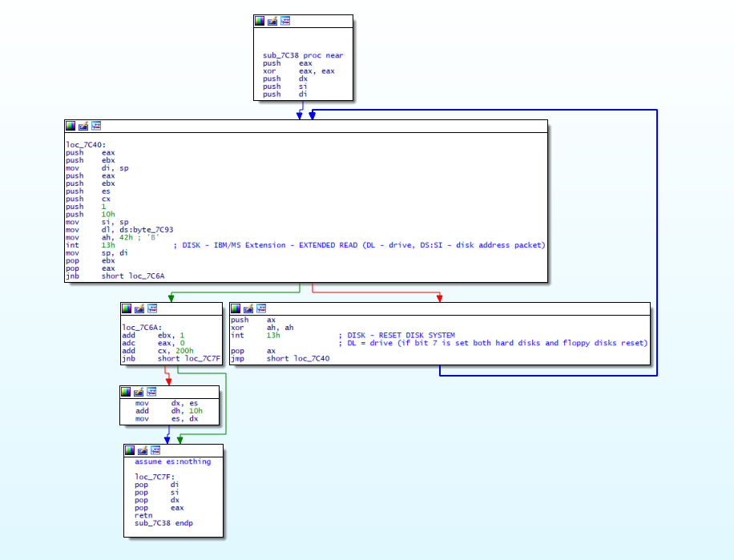Click pencil edit icon on sub_7C38 proc block
This screenshot has height=560, width=734.
(272, 21)
